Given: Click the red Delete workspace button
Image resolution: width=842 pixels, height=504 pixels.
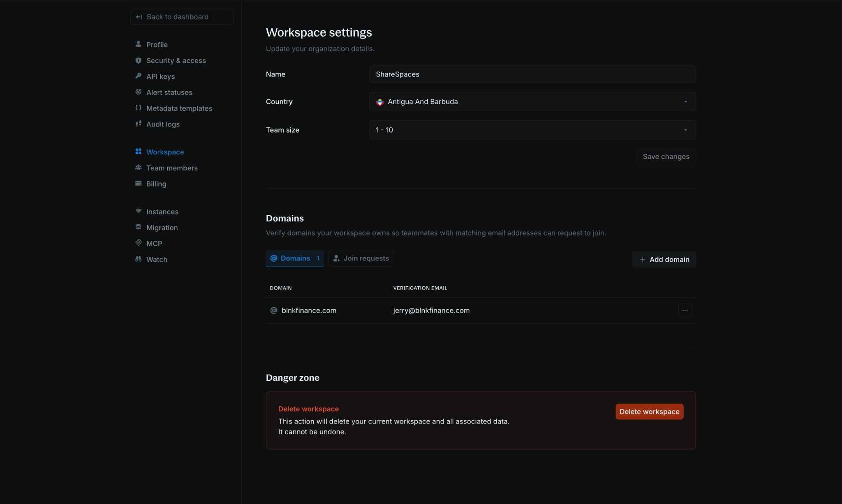Looking at the screenshot, I should 650,412.
